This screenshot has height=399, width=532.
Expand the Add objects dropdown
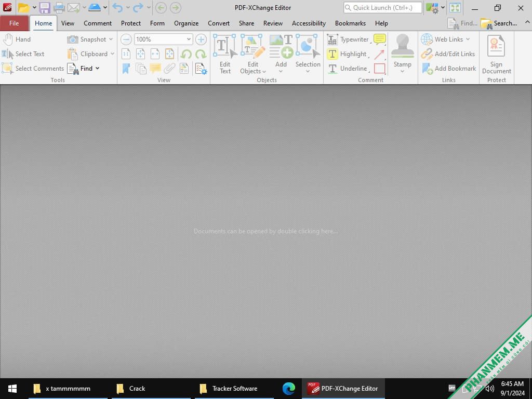click(x=281, y=72)
